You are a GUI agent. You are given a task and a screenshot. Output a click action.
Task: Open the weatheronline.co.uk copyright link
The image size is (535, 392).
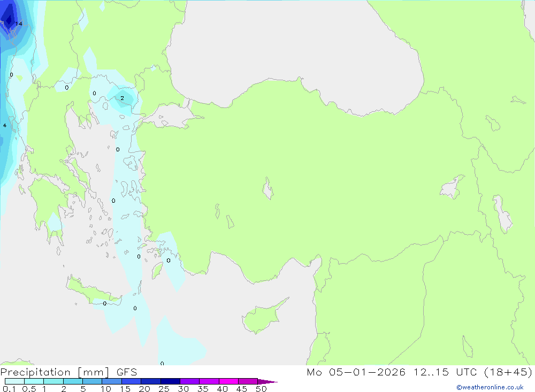[490, 387]
